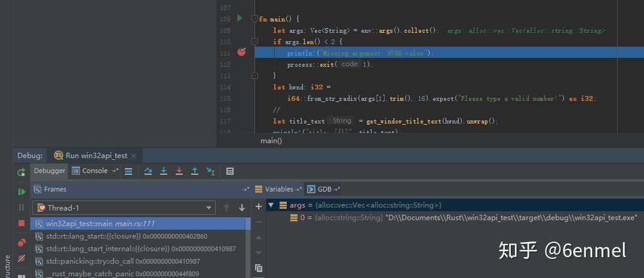Click the main() breadcrumb
644x278 pixels.
(271, 141)
